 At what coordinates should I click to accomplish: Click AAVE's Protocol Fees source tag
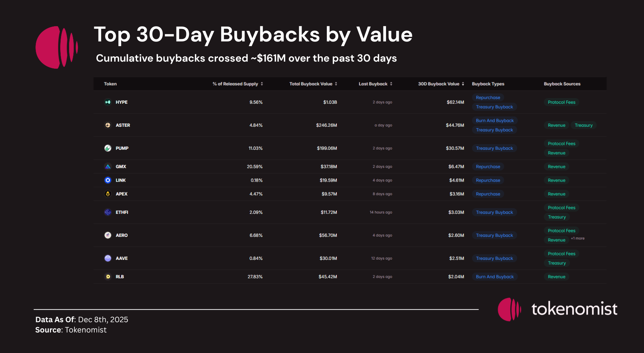561,254
